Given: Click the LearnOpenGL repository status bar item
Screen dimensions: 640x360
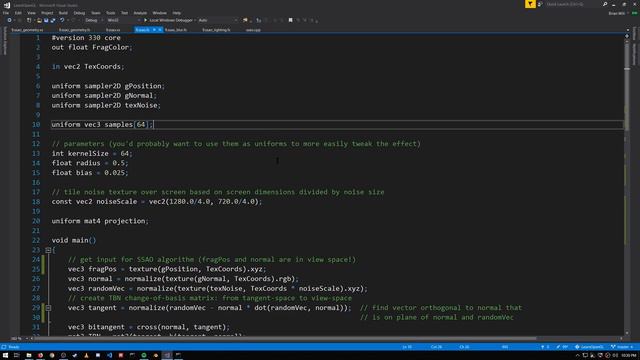Looking at the screenshot, I should [589, 347].
